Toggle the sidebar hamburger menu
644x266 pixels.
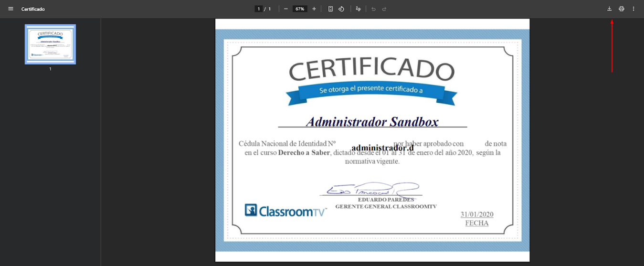point(11,9)
